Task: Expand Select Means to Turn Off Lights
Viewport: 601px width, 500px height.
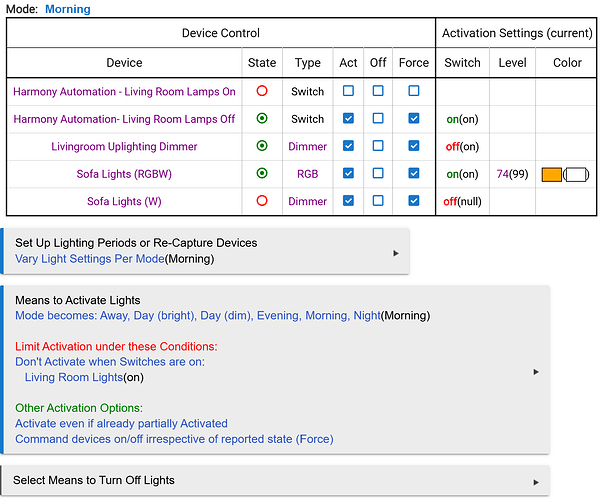Action: click(536, 481)
